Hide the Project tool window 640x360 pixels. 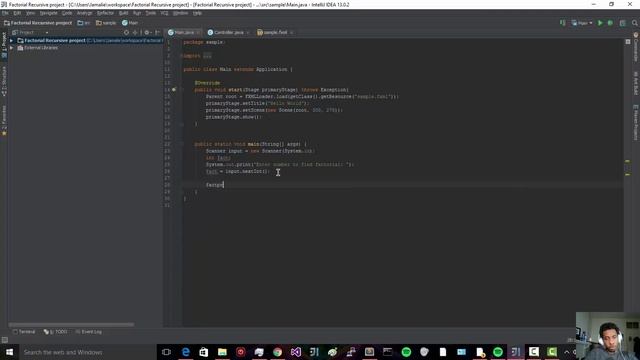coord(158,32)
